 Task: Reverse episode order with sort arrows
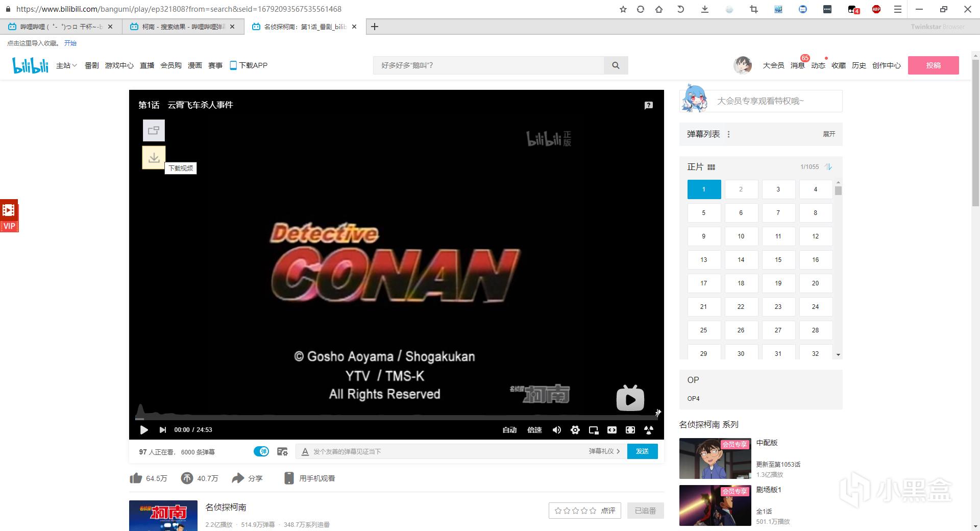click(x=828, y=167)
